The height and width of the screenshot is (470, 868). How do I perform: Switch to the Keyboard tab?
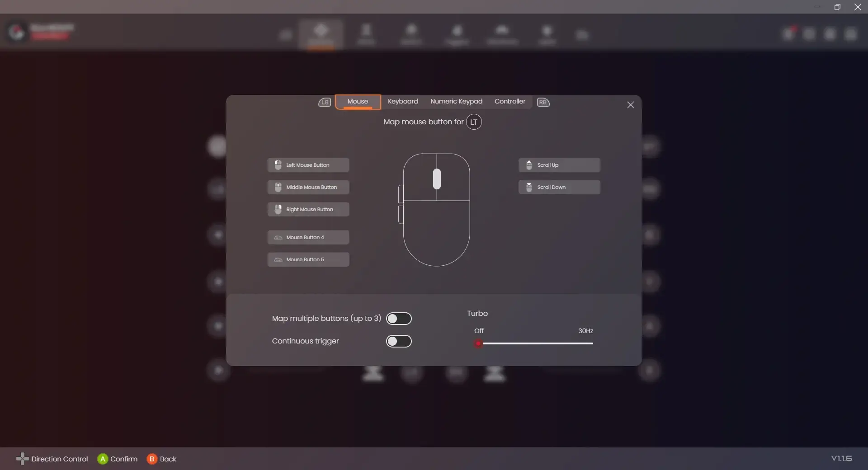click(402, 102)
